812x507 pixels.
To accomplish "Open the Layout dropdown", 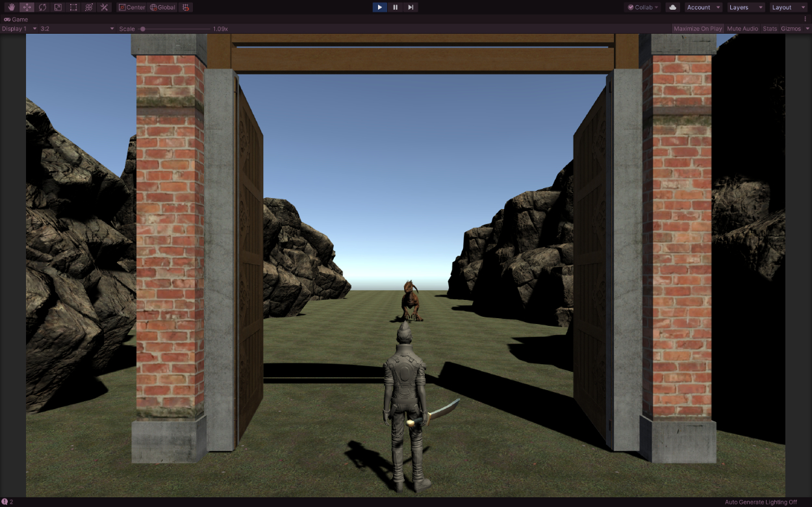I will coord(788,7).
